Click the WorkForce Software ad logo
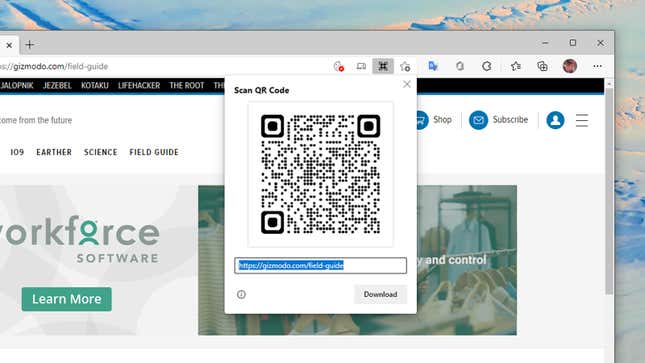 click(80, 240)
